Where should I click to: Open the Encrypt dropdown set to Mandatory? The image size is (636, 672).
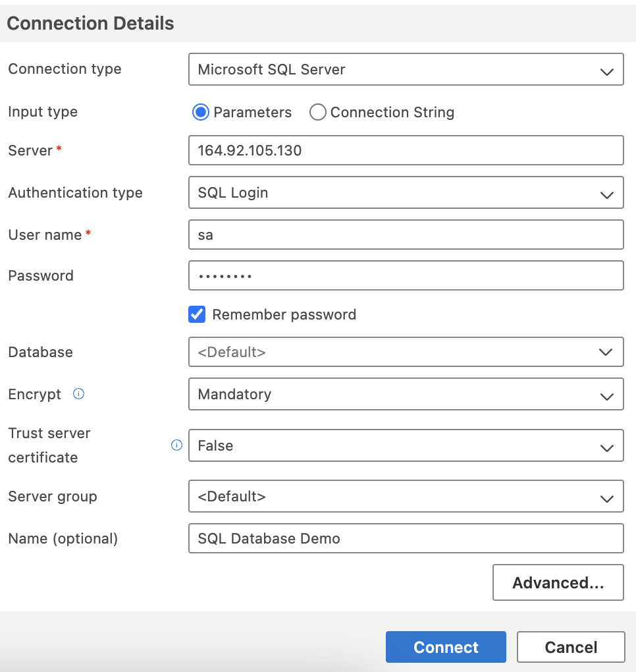pos(406,394)
